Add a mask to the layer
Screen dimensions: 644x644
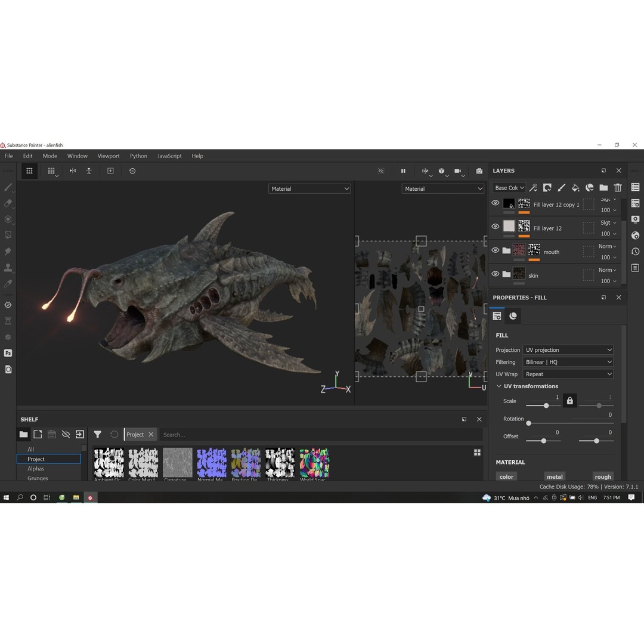pyautogui.click(x=547, y=188)
